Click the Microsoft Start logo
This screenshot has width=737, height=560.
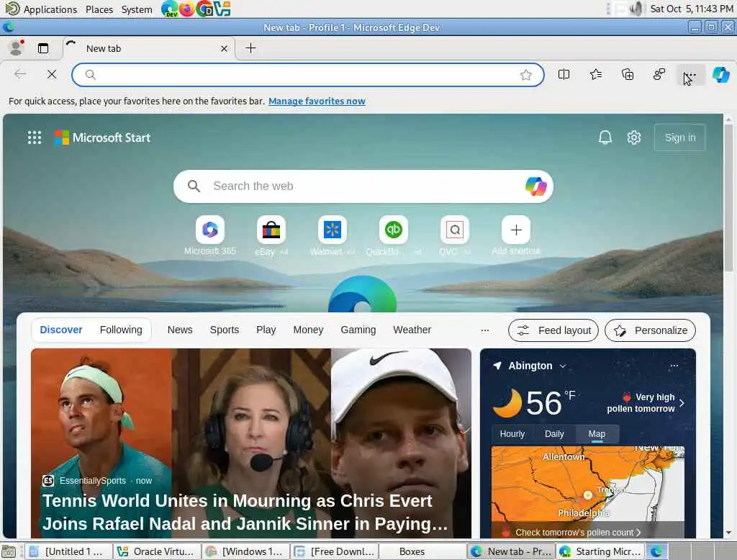[102, 137]
